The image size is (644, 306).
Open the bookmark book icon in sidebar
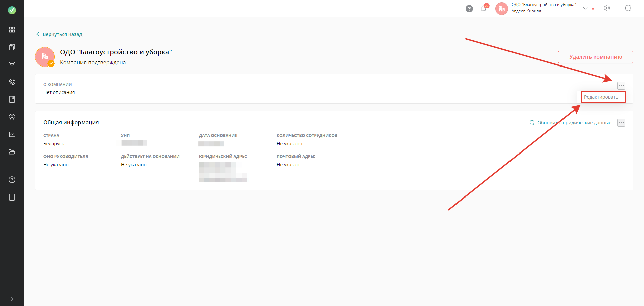[x=12, y=99]
